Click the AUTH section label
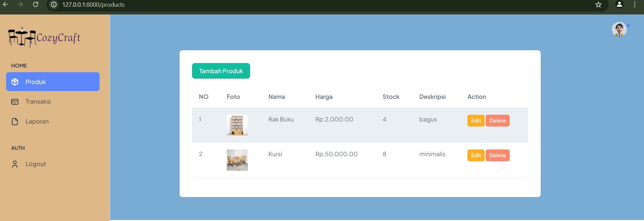The height and width of the screenshot is (221, 644). click(x=18, y=148)
